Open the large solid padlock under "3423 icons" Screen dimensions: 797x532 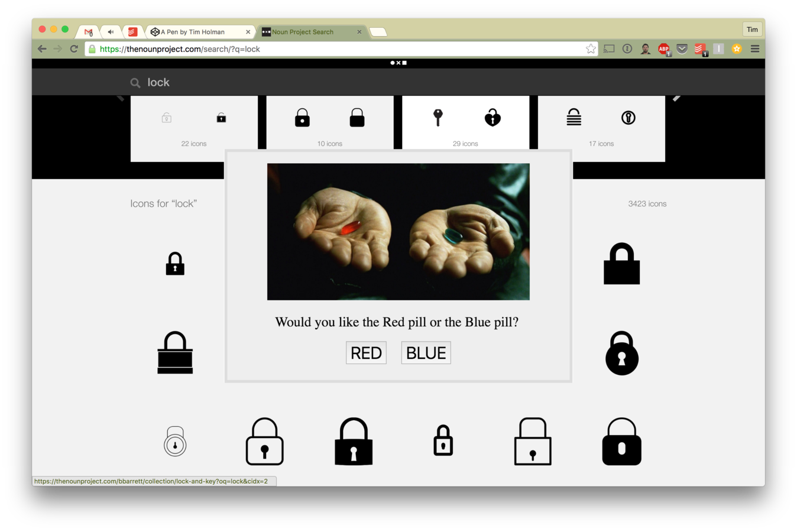(621, 264)
